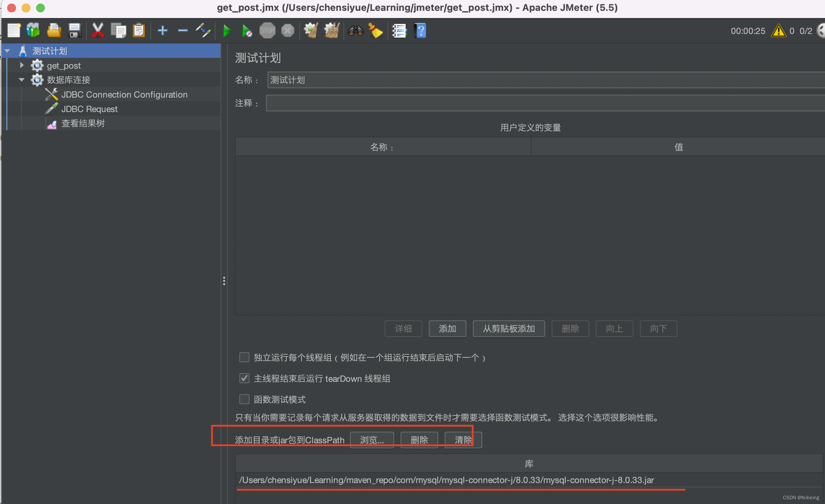Enable 函数测试模式 checkbox

[x=244, y=399]
